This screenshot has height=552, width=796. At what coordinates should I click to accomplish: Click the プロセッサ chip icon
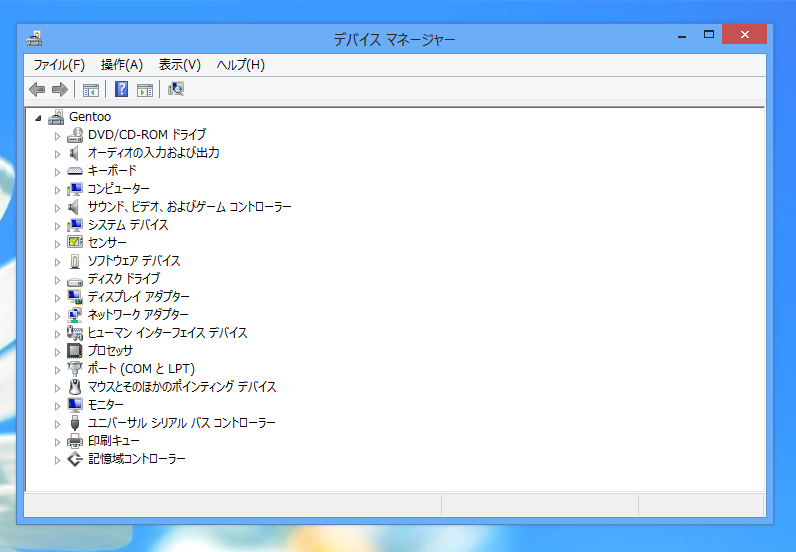pos(75,351)
